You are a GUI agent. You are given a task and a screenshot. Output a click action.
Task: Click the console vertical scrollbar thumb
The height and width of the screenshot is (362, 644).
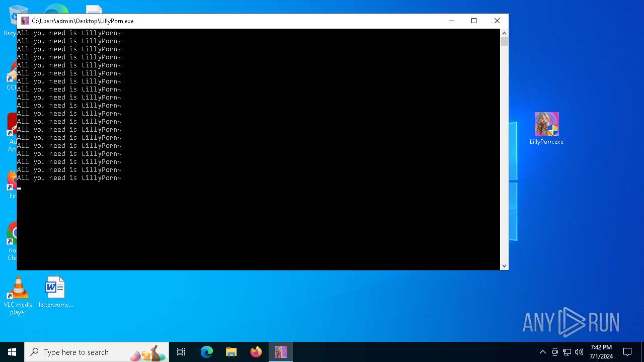[x=504, y=42]
